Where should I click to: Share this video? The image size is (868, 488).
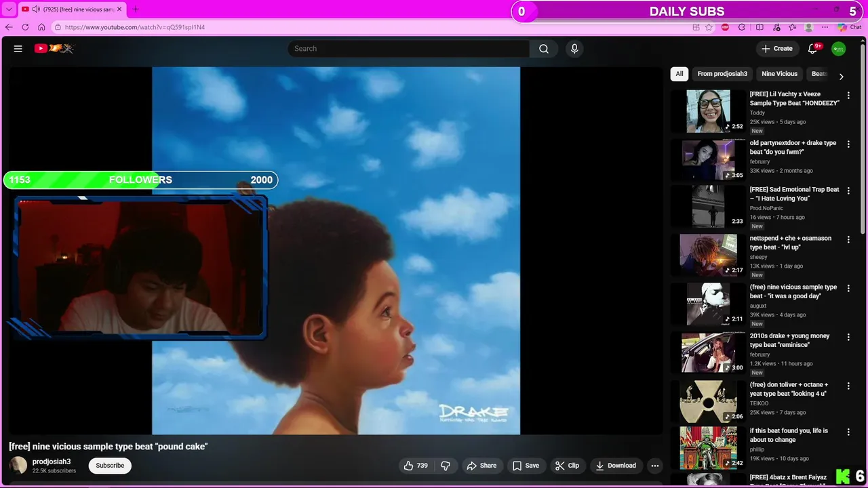point(481,466)
